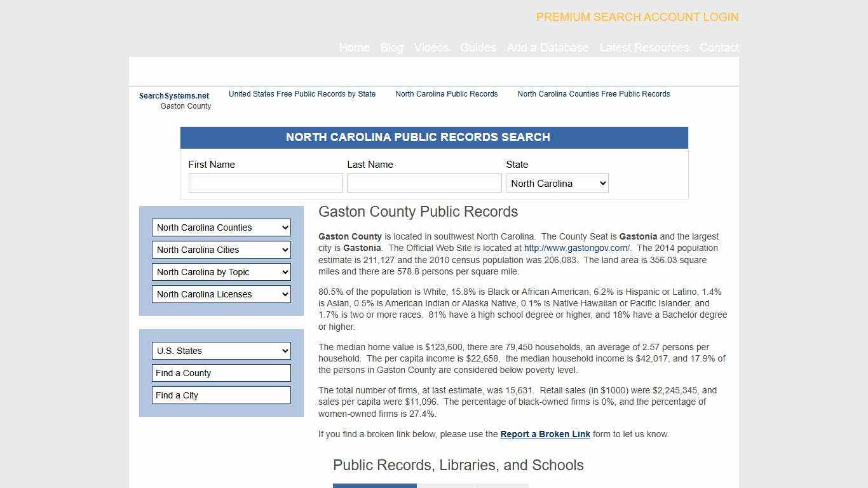Screen dimensions: 868x488
Task: Open Latest Resources in the navigation bar
Action: point(644,48)
